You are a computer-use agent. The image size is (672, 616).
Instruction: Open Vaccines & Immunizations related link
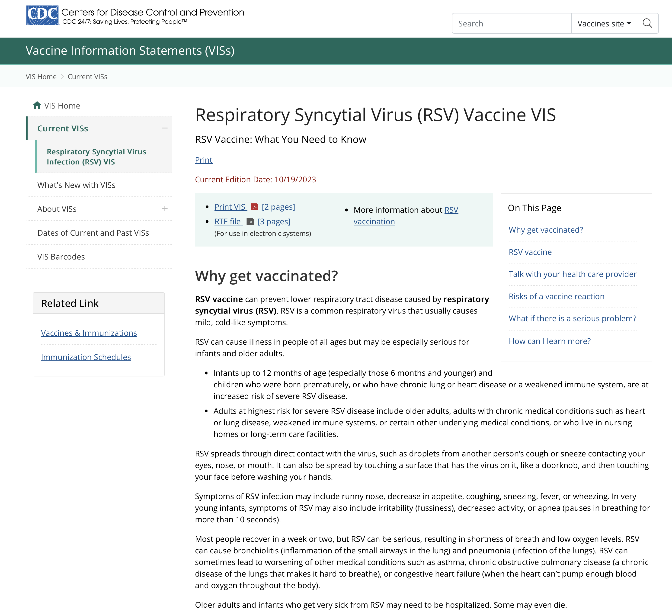[x=89, y=333]
